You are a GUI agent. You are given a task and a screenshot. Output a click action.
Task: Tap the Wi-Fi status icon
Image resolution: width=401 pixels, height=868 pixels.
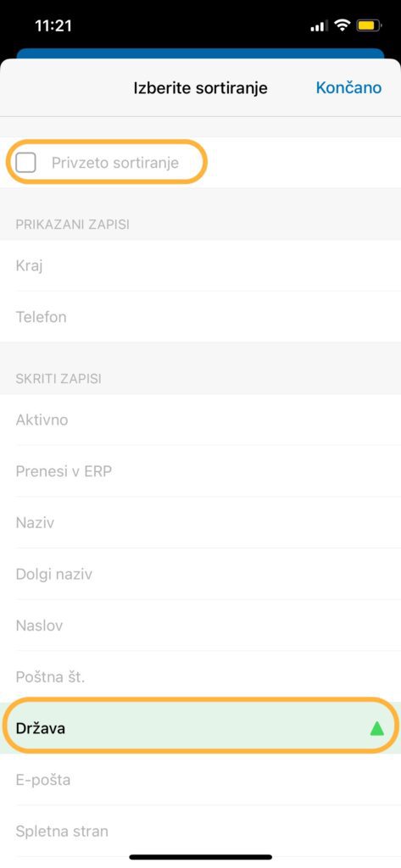coord(343,25)
